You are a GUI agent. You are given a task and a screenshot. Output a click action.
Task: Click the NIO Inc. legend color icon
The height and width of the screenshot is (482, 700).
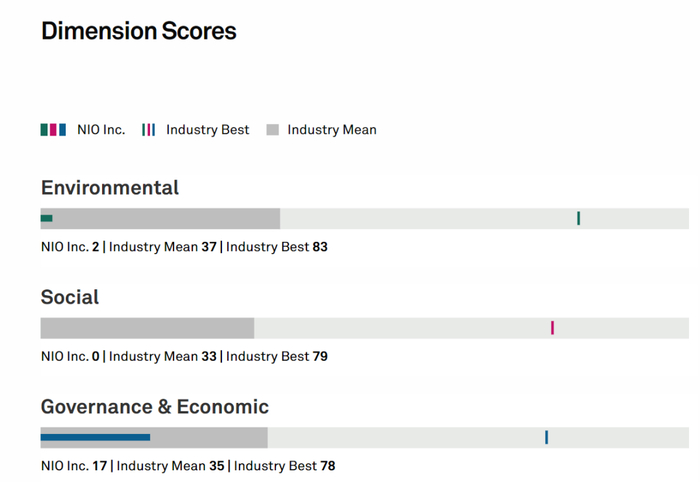[53, 130]
